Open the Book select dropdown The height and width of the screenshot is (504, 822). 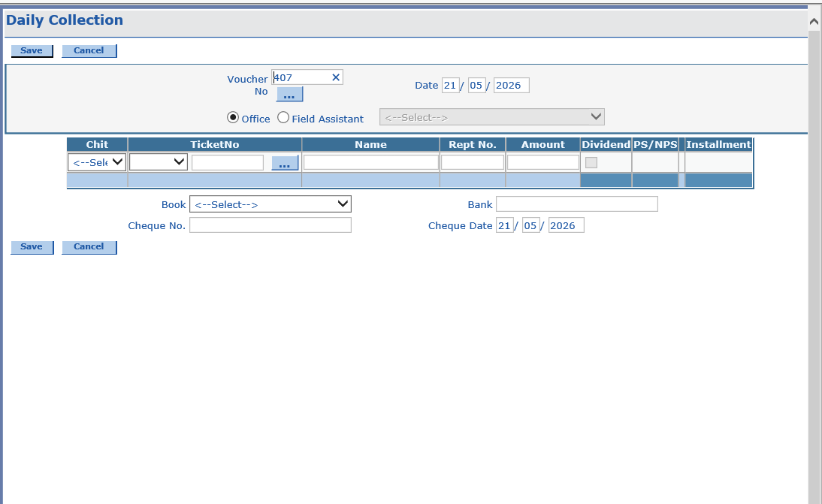pyautogui.click(x=270, y=204)
